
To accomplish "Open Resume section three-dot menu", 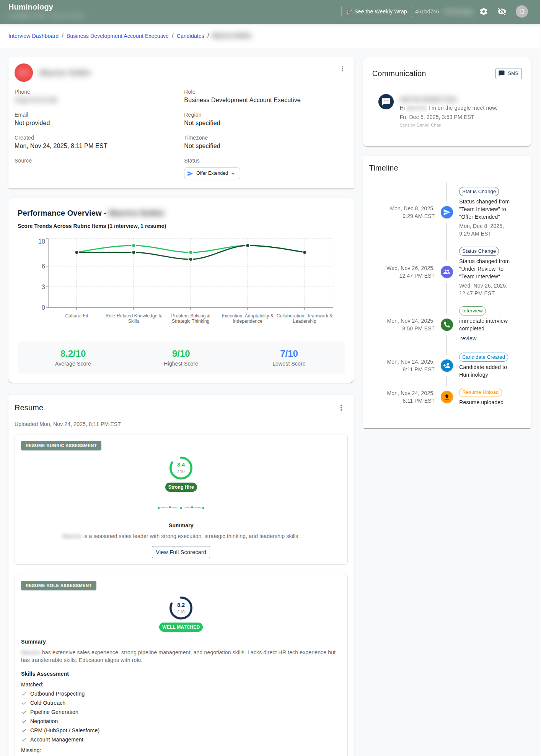I will click(x=341, y=408).
